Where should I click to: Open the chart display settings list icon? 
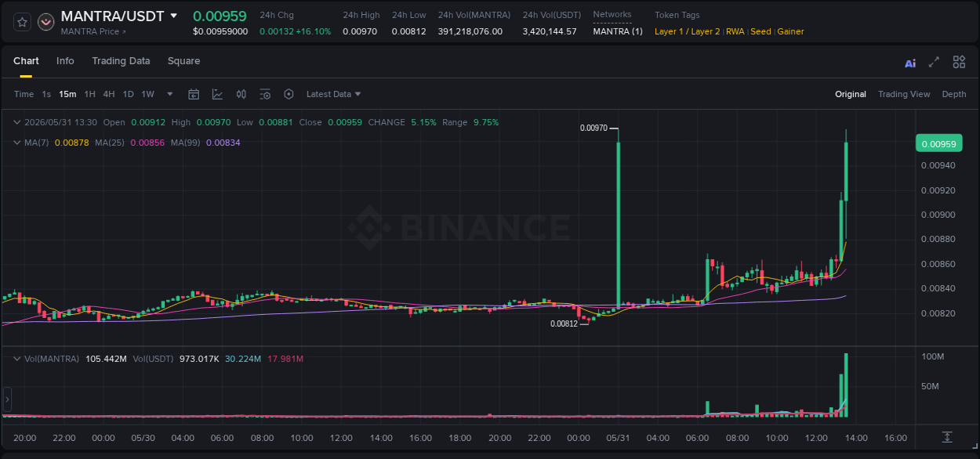[x=265, y=94]
